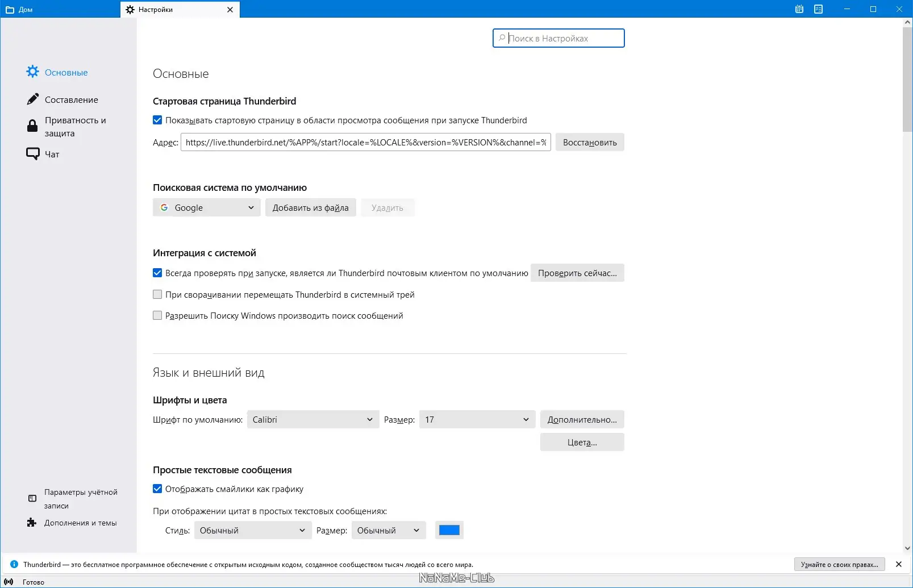Click the Стартовая страница Thunderbird heading

click(224, 101)
